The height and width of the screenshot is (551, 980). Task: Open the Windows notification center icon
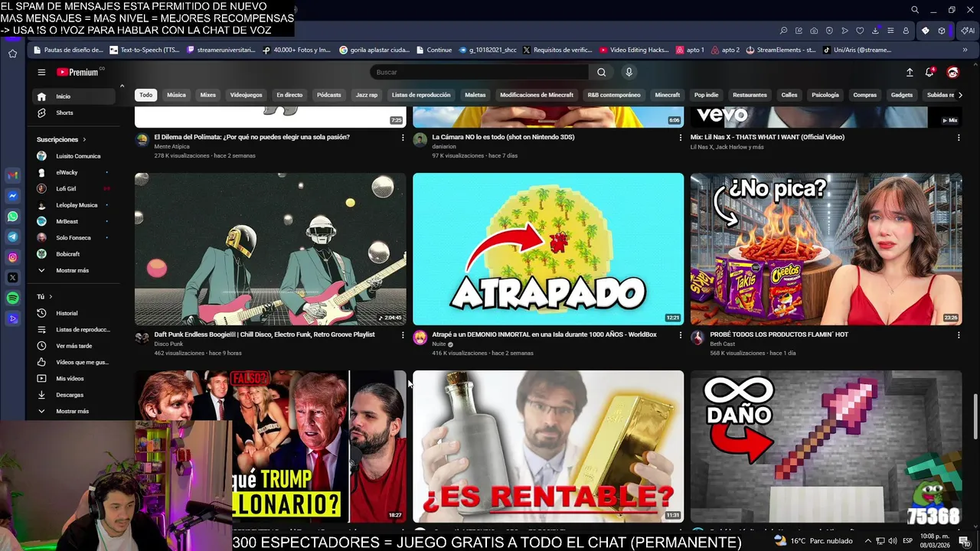(x=964, y=541)
